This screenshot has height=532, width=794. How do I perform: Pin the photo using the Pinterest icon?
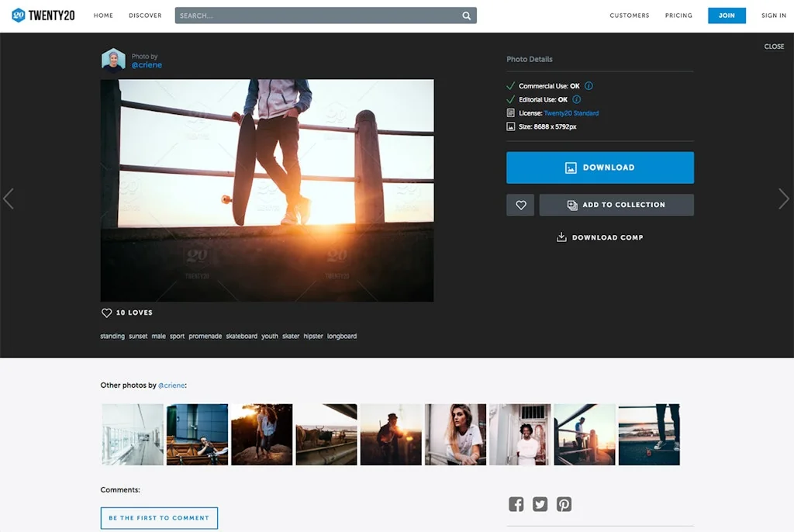[x=564, y=503]
